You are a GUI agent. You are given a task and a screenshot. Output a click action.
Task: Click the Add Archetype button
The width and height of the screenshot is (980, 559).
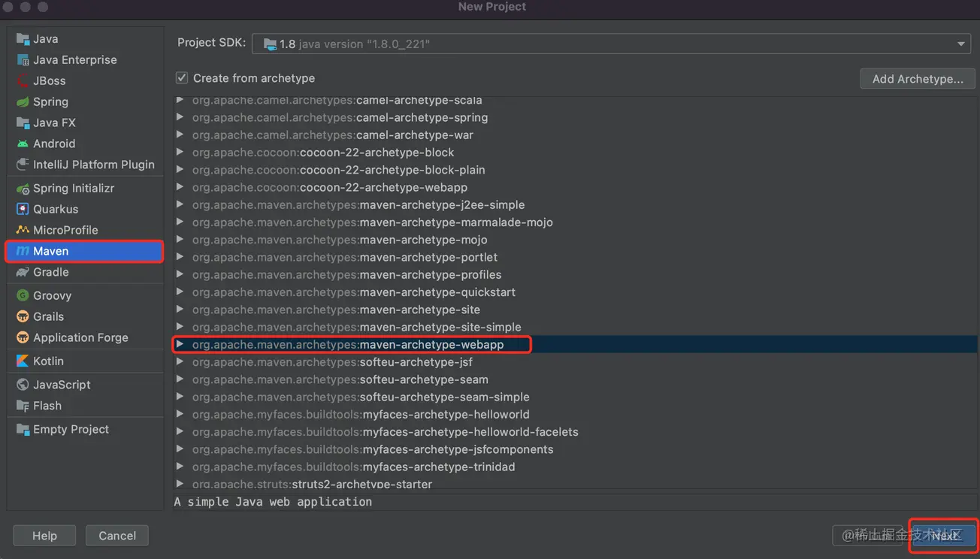918,79
